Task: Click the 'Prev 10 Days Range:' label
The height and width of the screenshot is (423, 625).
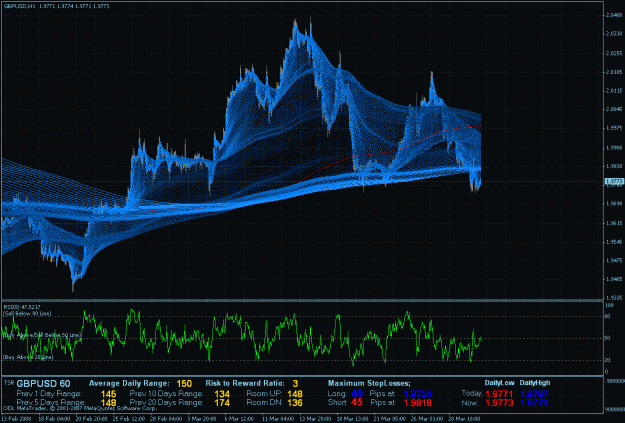Action: click(x=166, y=393)
